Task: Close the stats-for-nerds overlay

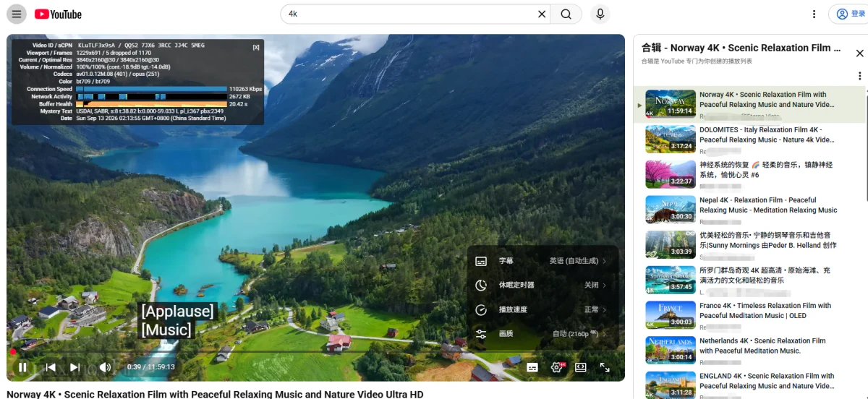Action: tap(256, 47)
